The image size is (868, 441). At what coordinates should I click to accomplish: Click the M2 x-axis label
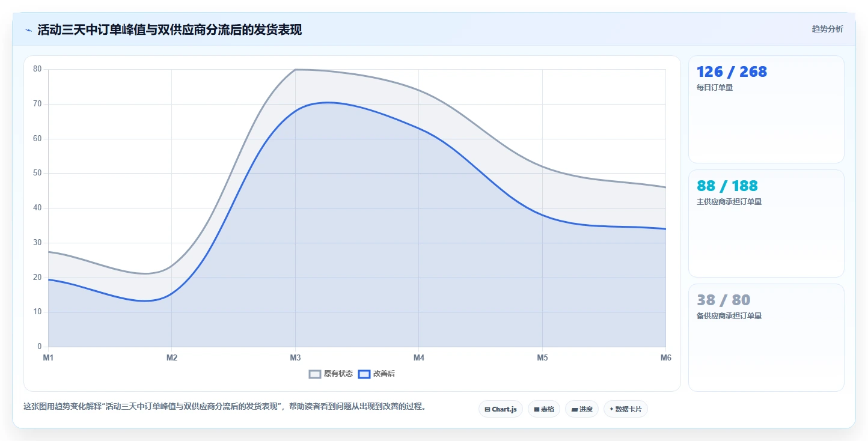tap(172, 358)
